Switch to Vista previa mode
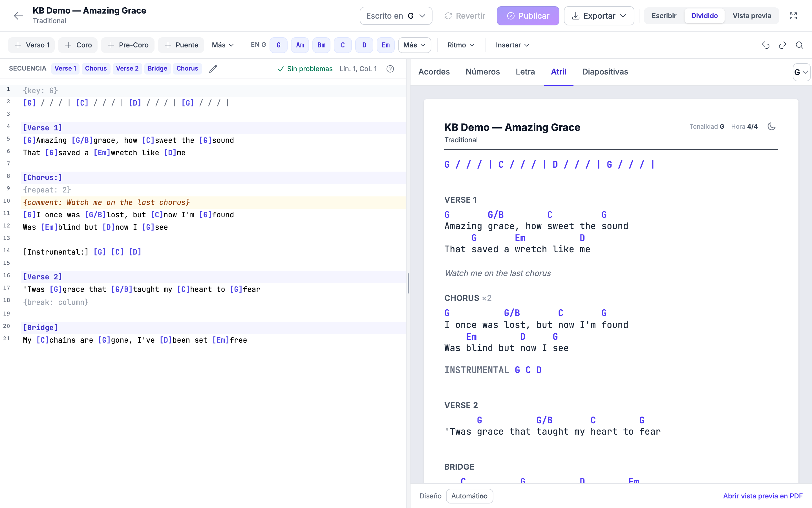812x508 pixels. click(x=752, y=16)
